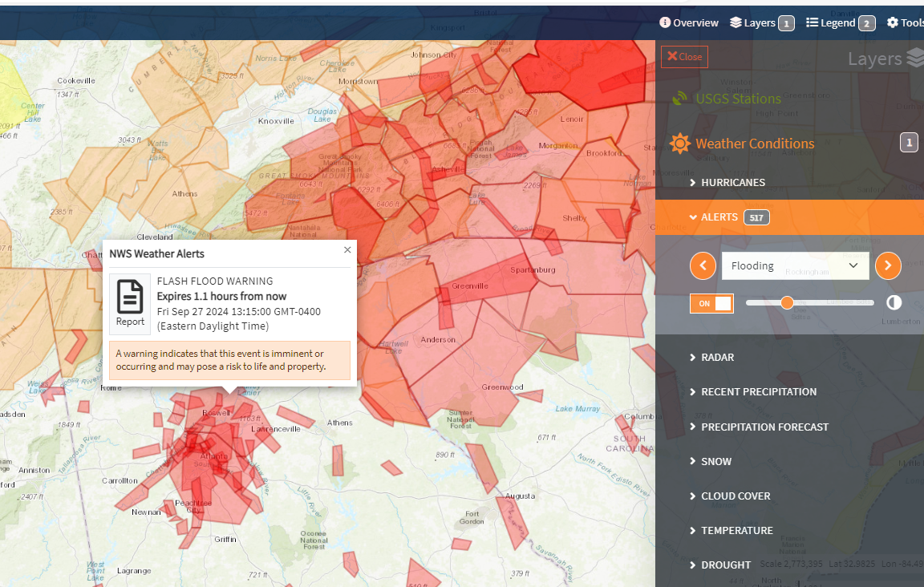
Task: Click the ALERTS 517 count badge
Action: [x=756, y=217]
